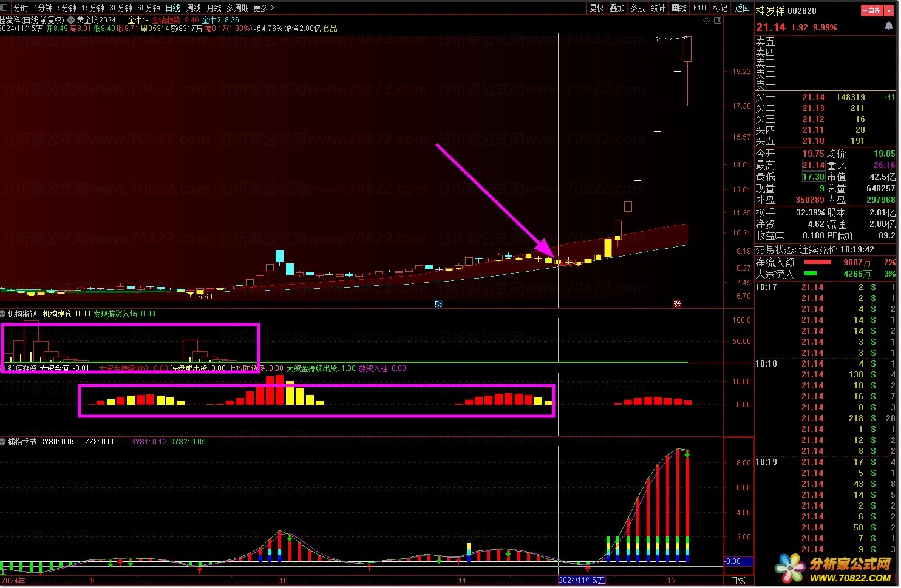Click the stock name 桂发祥 in quote panel
The height and width of the screenshot is (588, 901).
(x=770, y=11)
